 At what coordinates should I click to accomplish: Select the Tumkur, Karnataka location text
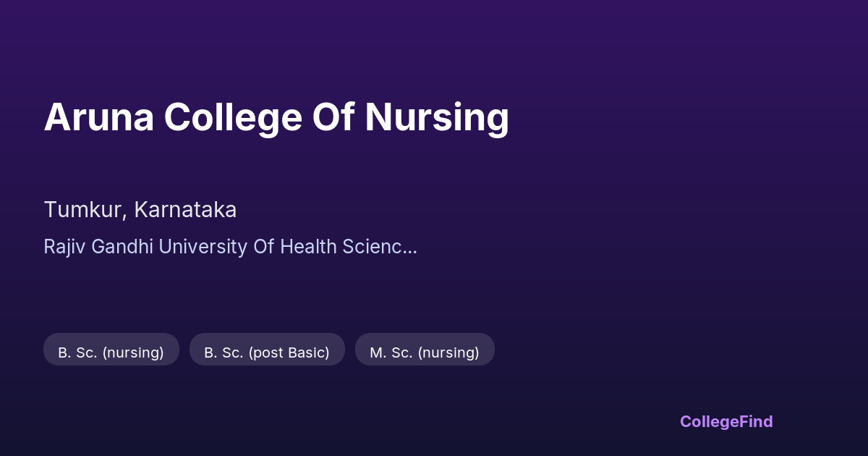(140, 210)
